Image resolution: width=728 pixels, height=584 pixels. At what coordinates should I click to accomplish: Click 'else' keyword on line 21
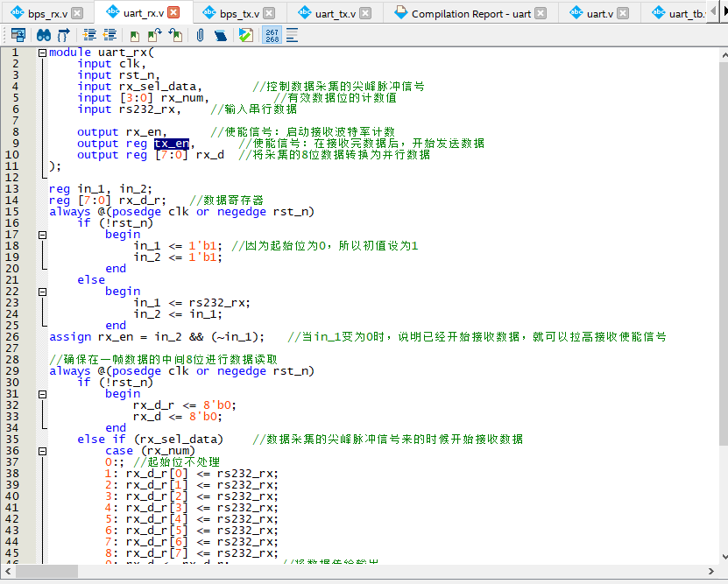click(x=91, y=279)
